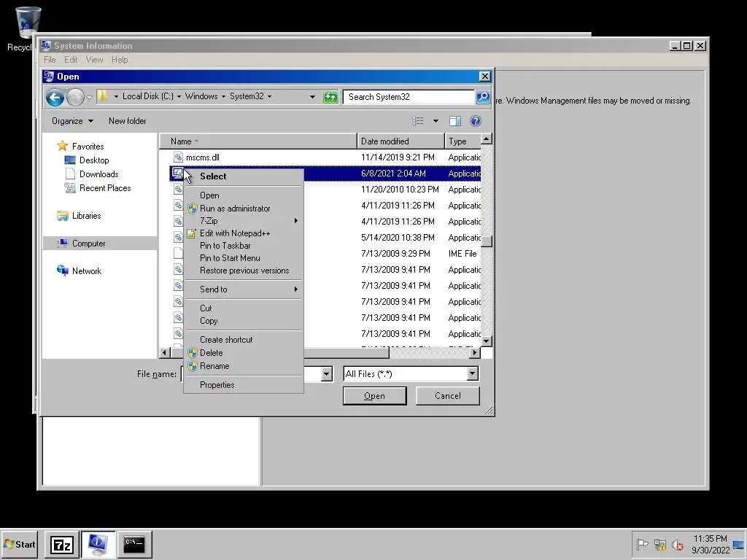
Task: Open the Command Prompt taskbar icon
Action: pos(134,544)
